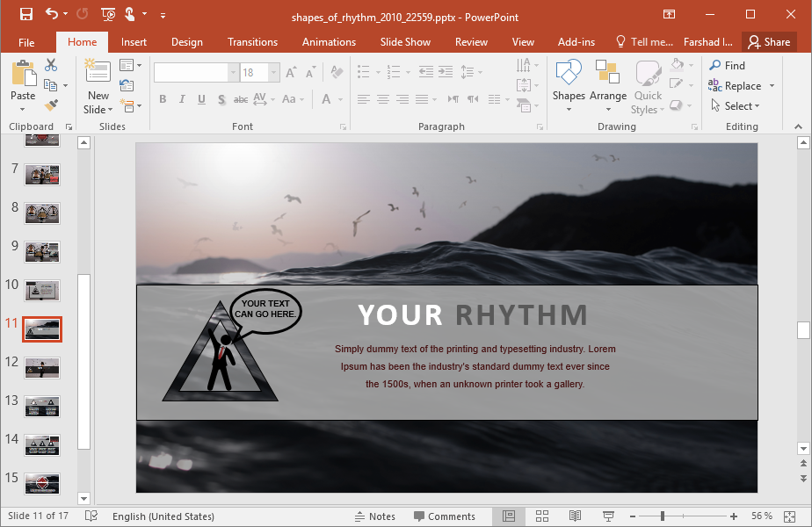Click the Find button
The image size is (812, 527).
pyautogui.click(x=728, y=65)
